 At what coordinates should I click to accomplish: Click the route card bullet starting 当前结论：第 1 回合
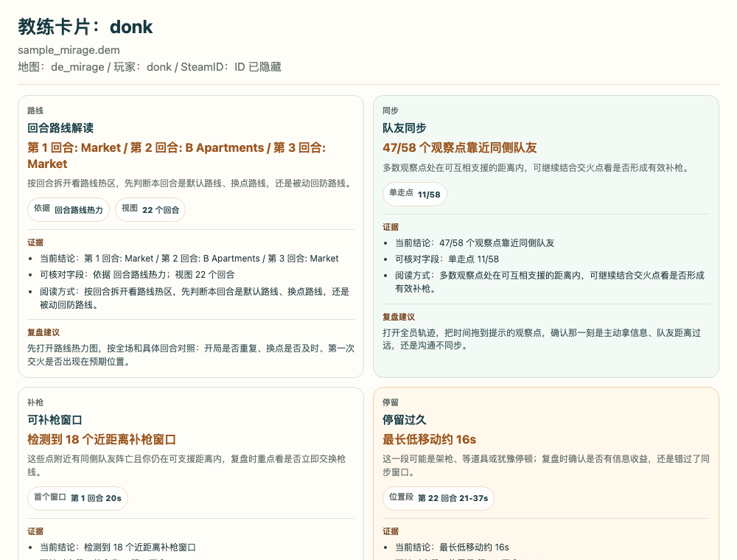pyautogui.click(x=189, y=259)
